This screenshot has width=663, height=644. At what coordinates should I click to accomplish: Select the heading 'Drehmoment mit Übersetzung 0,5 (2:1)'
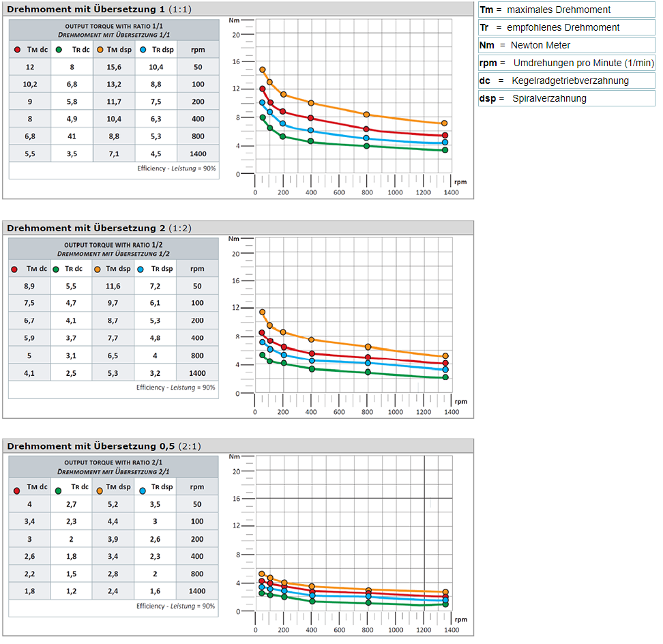coord(104,447)
